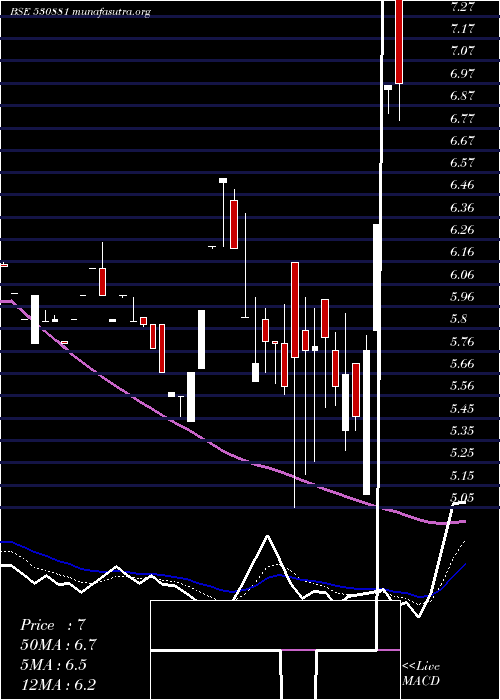Click the 7.07 price axis label
The height and width of the screenshot is (700, 500).
(x=462, y=51)
